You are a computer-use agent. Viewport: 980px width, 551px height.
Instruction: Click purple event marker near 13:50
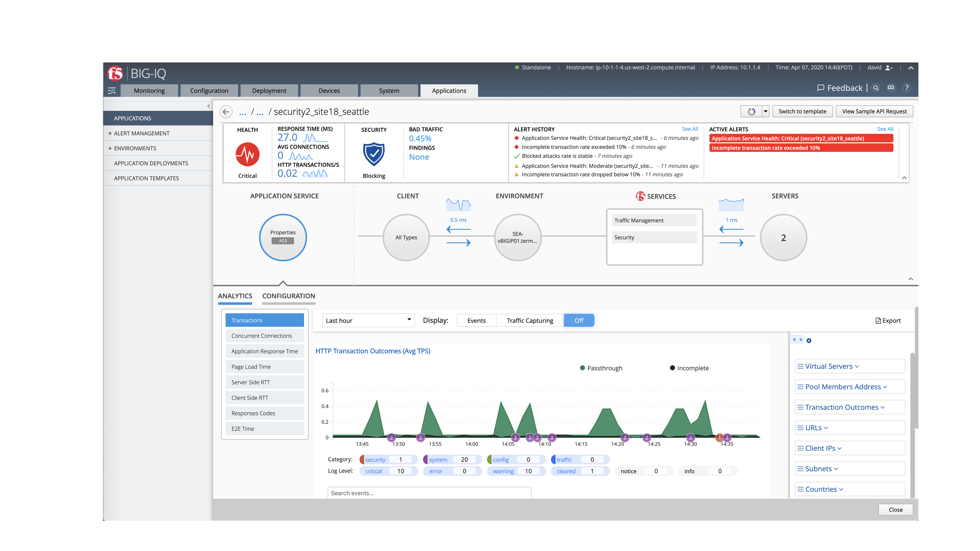[391, 438]
